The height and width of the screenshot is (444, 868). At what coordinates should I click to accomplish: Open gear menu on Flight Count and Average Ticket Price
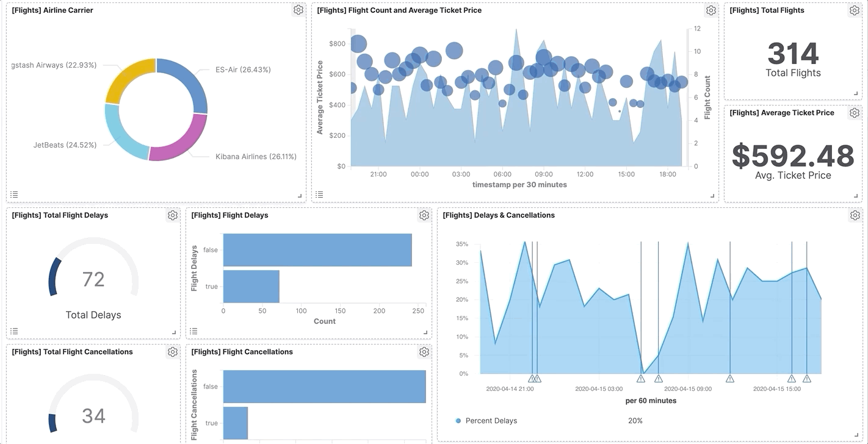(711, 10)
